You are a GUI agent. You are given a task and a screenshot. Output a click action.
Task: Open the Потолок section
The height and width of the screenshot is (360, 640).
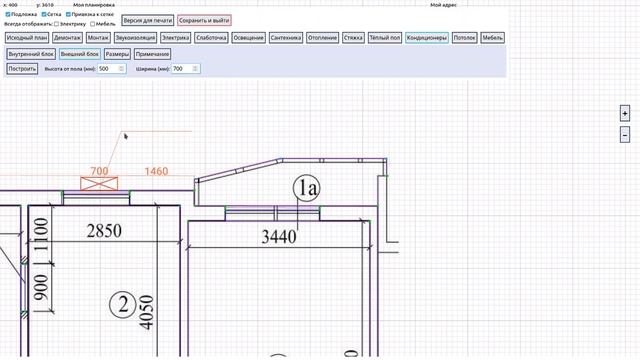pos(464,38)
